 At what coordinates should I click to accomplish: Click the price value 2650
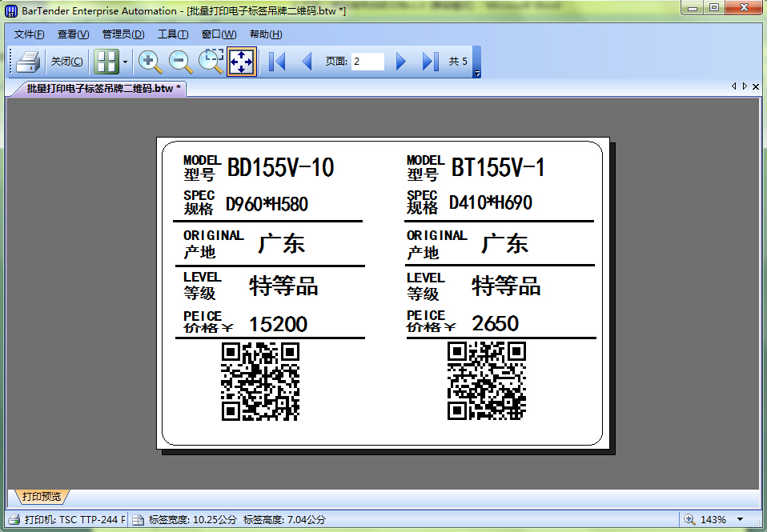(495, 323)
